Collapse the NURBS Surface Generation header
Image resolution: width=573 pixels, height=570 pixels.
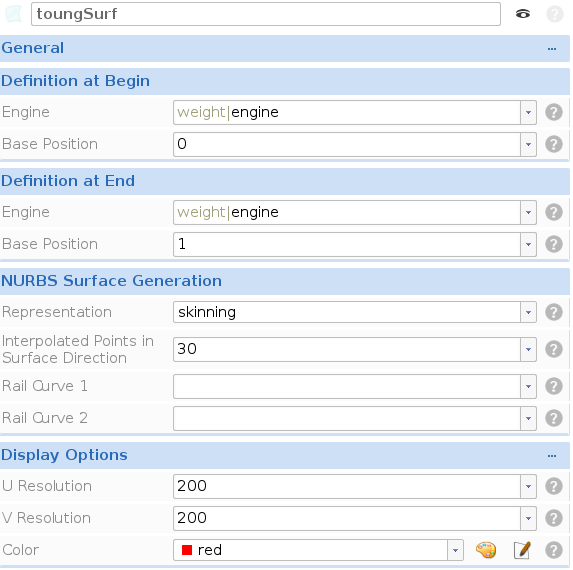(285, 281)
